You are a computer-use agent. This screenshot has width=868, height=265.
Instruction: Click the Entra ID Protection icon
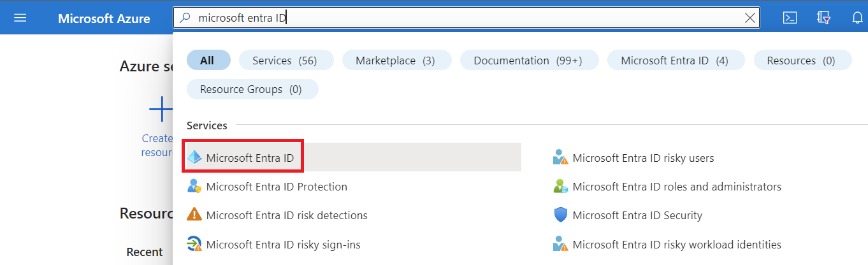click(x=194, y=187)
